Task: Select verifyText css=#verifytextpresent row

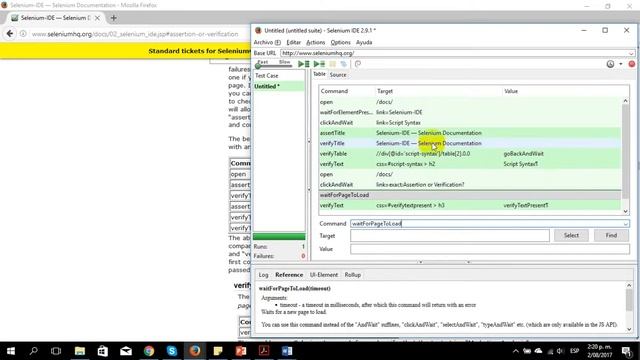Action: pyautogui.click(x=470, y=205)
